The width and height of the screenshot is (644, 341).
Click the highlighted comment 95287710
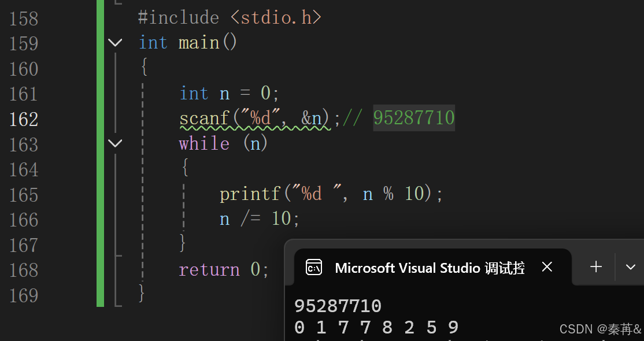pos(413,118)
